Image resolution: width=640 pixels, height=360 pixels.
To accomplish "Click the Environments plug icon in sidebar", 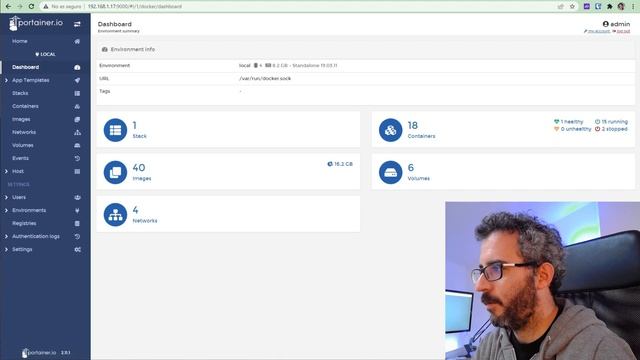I will pyautogui.click(x=77, y=211).
